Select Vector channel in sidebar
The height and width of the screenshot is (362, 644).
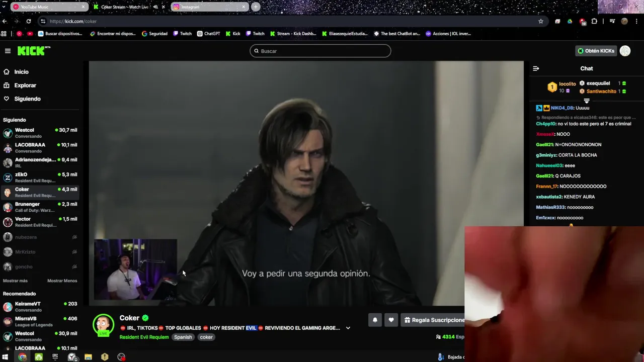pos(40,222)
